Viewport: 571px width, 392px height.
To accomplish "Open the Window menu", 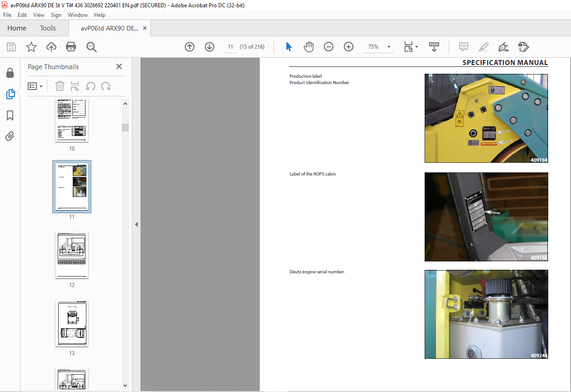I will (x=78, y=15).
